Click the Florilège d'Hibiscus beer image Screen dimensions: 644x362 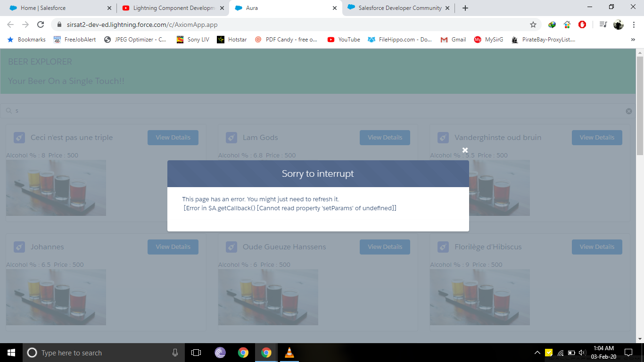pyautogui.click(x=480, y=297)
